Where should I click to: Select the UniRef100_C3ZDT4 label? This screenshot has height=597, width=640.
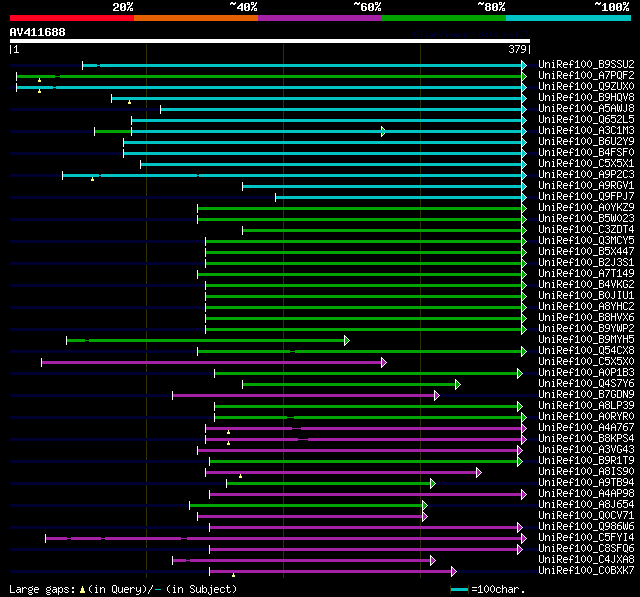(586, 230)
